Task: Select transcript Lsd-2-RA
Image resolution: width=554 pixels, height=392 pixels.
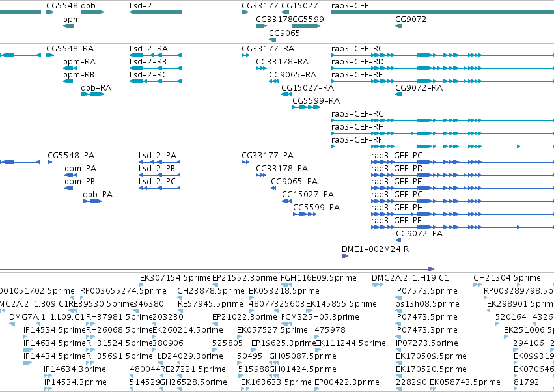Action: pos(148,49)
